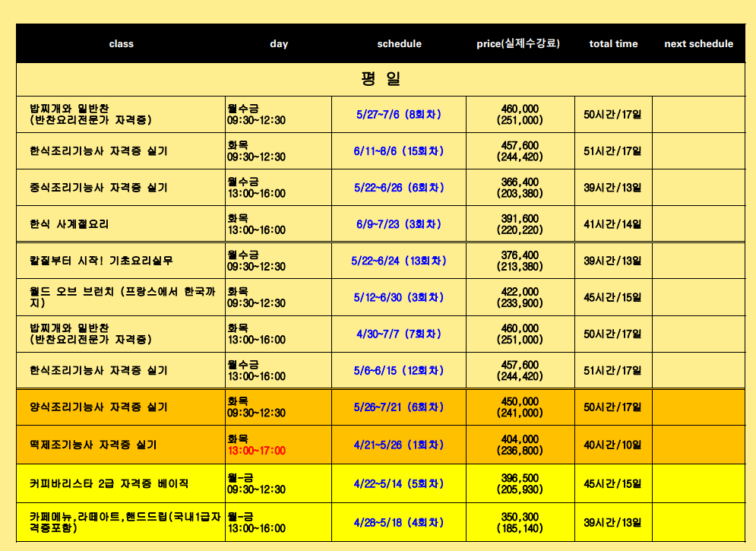Viewport: 756px width, 551px height.
Task: Click the "day" column header
Action: [279, 44]
